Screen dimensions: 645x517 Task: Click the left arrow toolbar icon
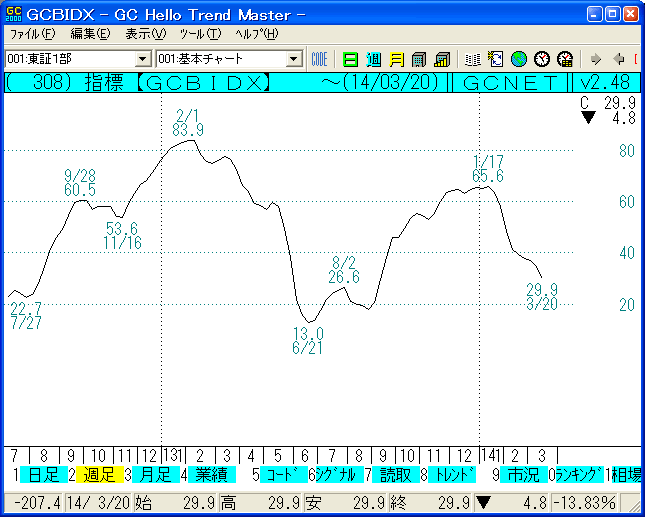pos(618,60)
